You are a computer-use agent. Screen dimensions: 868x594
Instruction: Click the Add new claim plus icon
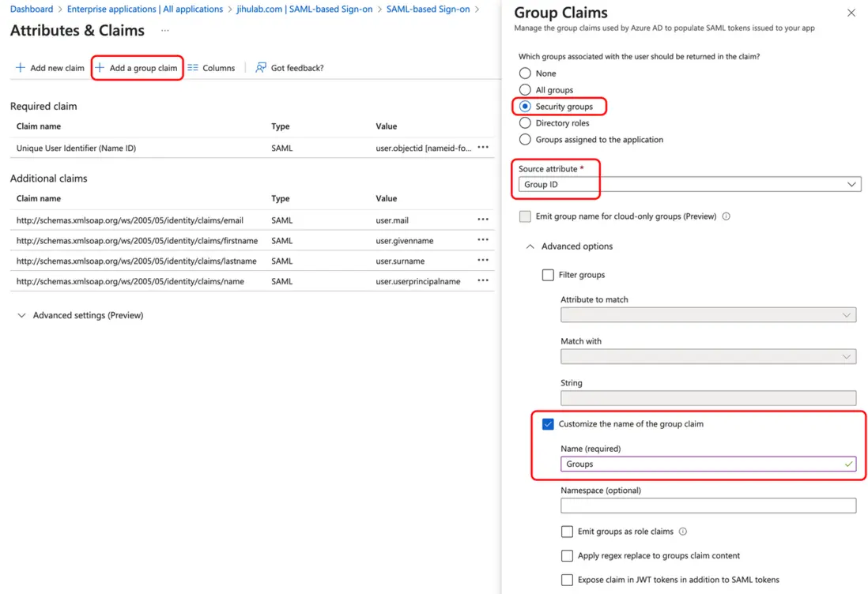(x=21, y=68)
